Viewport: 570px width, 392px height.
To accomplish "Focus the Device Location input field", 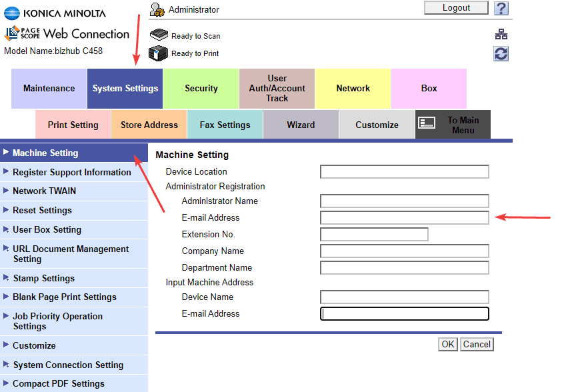I will pyautogui.click(x=404, y=172).
